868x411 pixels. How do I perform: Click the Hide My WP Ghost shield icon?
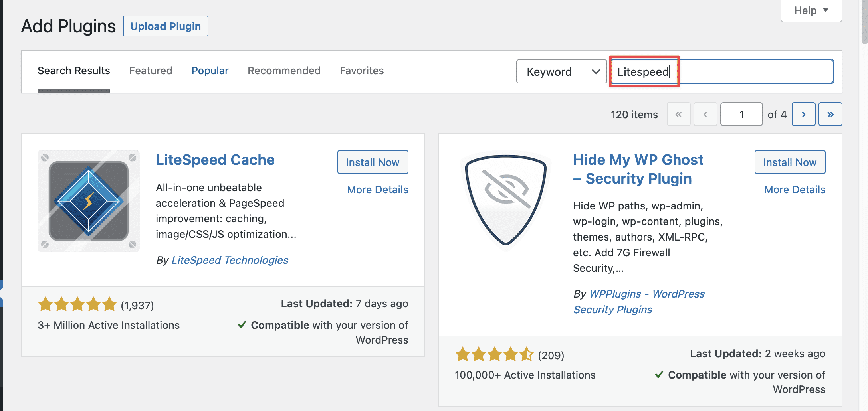tap(505, 200)
